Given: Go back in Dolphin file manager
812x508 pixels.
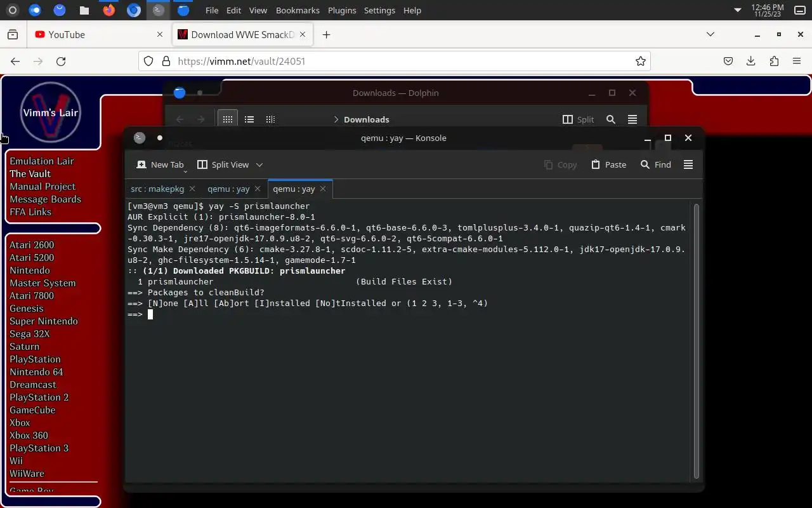Looking at the screenshot, I should click(x=180, y=119).
